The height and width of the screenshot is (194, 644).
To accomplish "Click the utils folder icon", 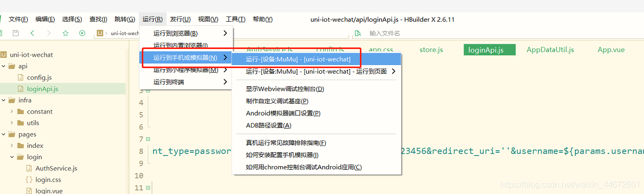I will point(21,123).
